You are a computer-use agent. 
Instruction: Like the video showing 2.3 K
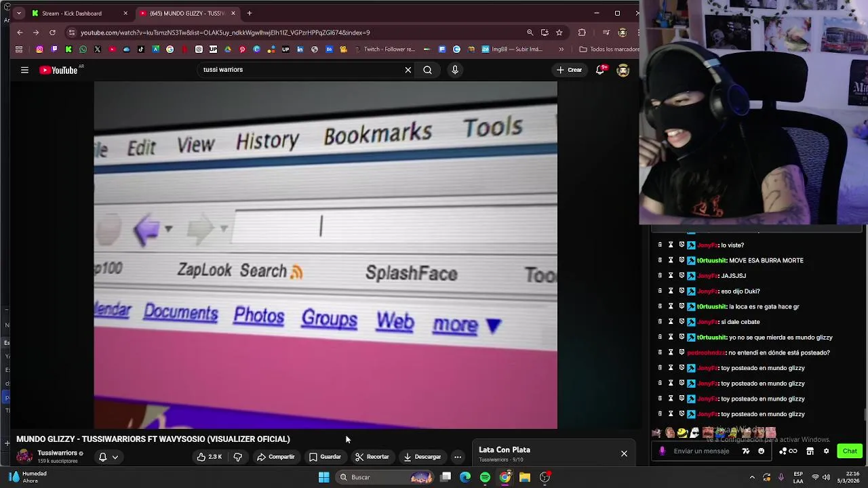[209, 457]
